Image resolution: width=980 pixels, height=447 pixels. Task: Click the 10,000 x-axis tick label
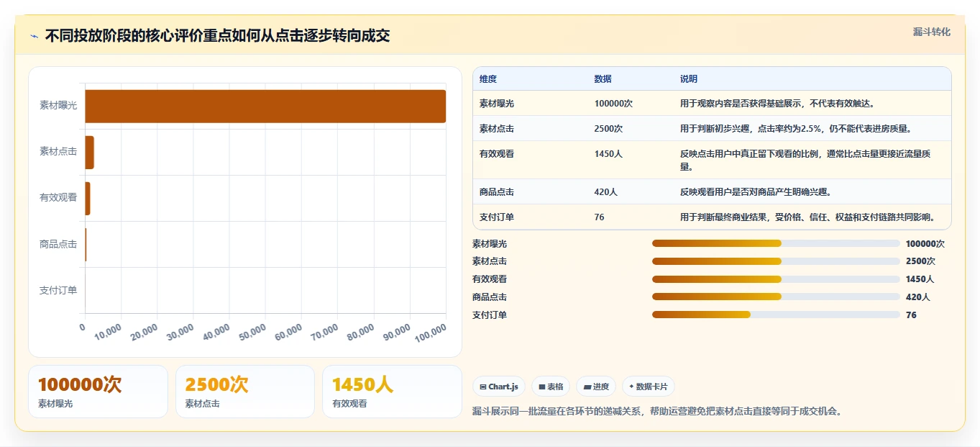coord(108,332)
